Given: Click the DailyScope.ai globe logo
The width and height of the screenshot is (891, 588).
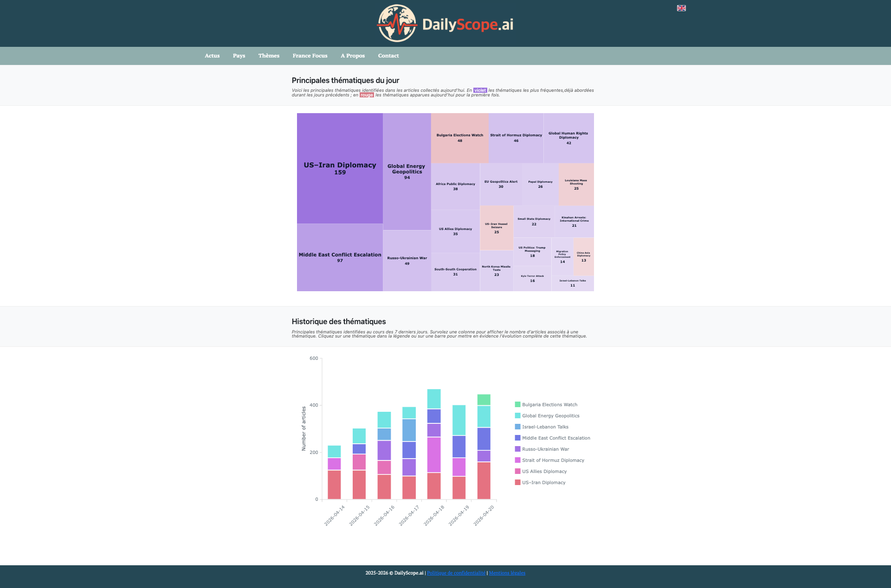Looking at the screenshot, I should 397,23.
